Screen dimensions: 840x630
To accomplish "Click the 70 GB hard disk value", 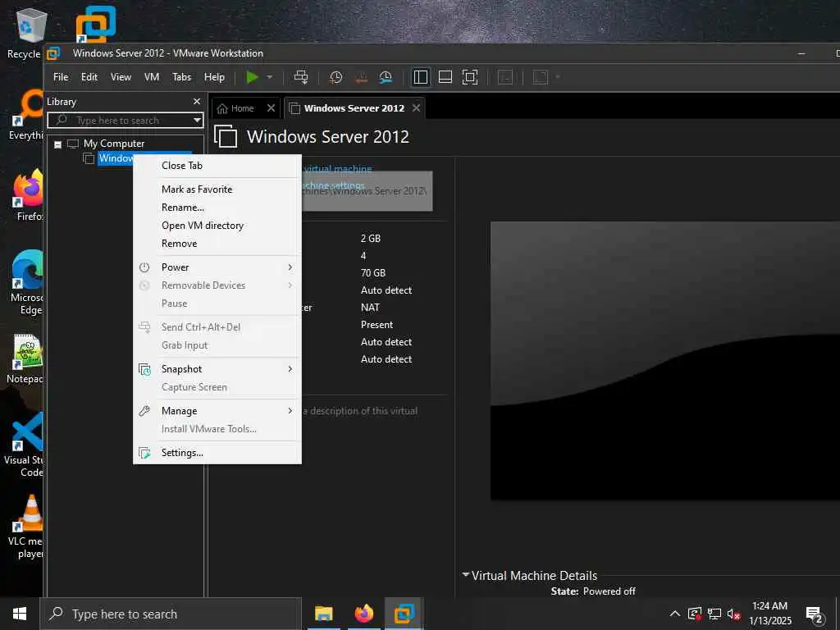I will pos(373,273).
